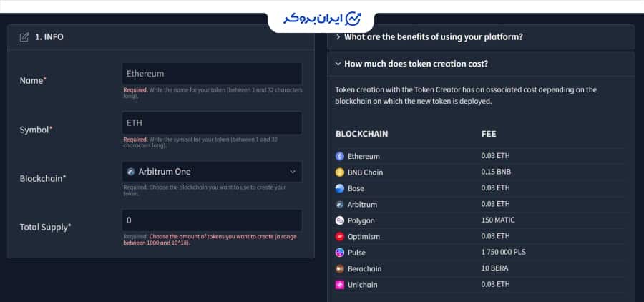This screenshot has width=644, height=302.
Task: Click the Iran Broker logo at top
Action: pos(321,18)
